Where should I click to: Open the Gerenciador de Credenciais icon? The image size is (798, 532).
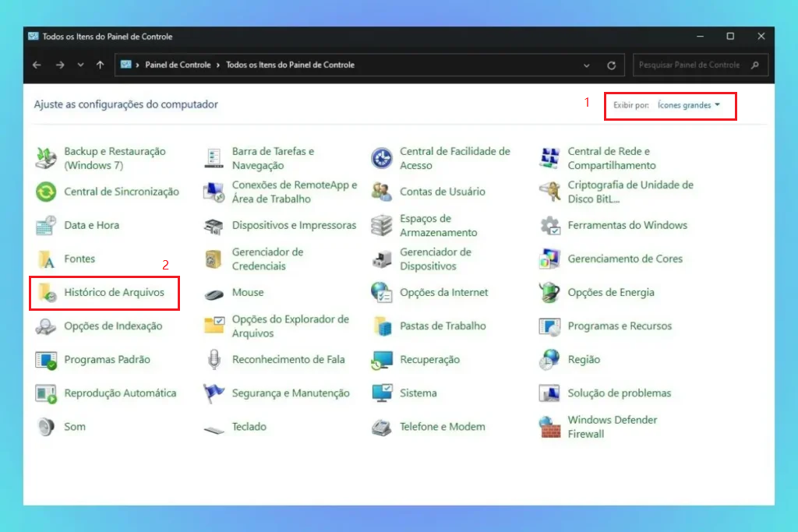pos(214,259)
